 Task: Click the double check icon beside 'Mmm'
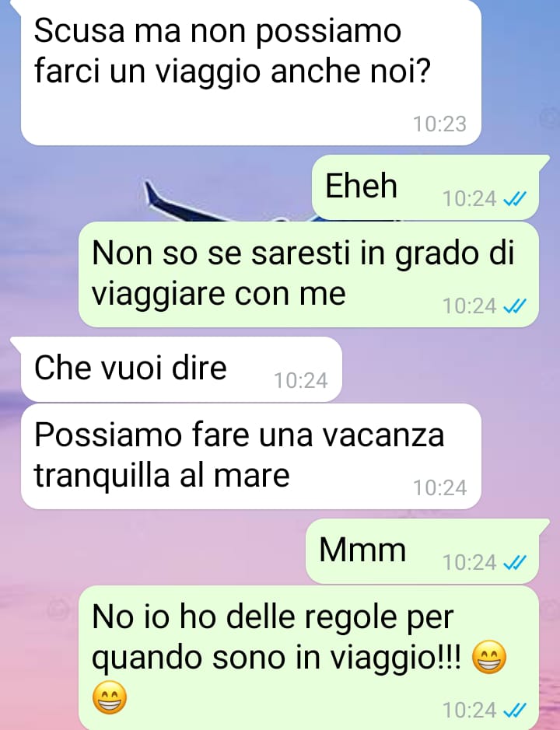coord(515,562)
